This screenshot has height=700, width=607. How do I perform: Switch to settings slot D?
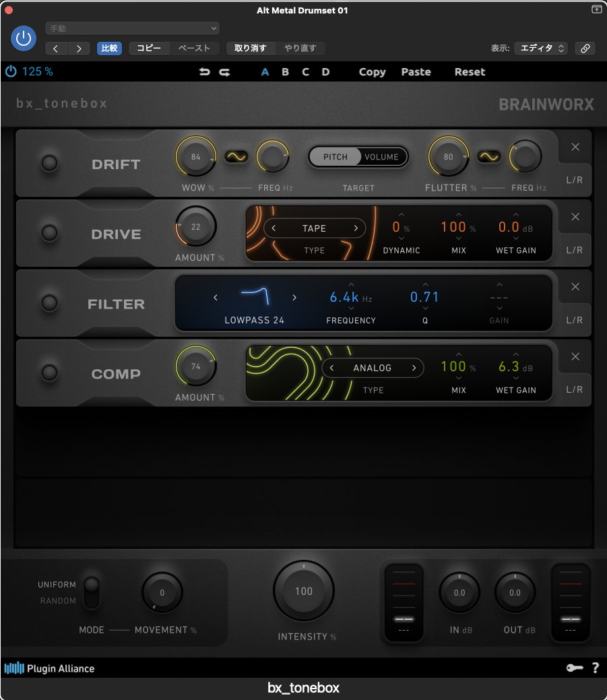point(326,72)
